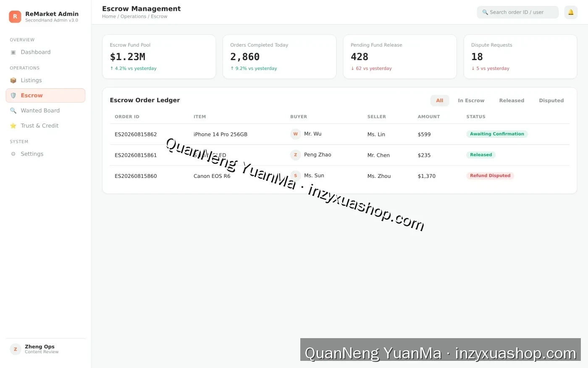Image resolution: width=588 pixels, height=368 pixels.
Task: Click seller Ms. Zhou
Action: tap(379, 176)
